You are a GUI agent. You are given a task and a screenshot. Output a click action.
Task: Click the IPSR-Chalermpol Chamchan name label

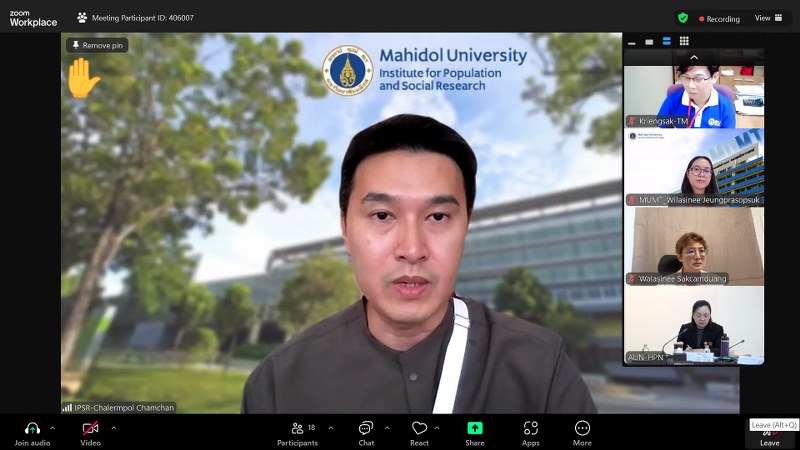tap(124, 408)
